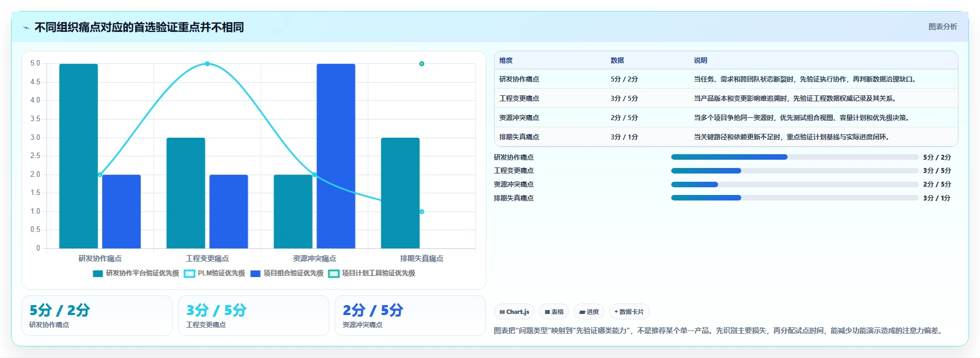Click progress value 2分 / 5分 at bar end
980x358 pixels.
coord(937,185)
